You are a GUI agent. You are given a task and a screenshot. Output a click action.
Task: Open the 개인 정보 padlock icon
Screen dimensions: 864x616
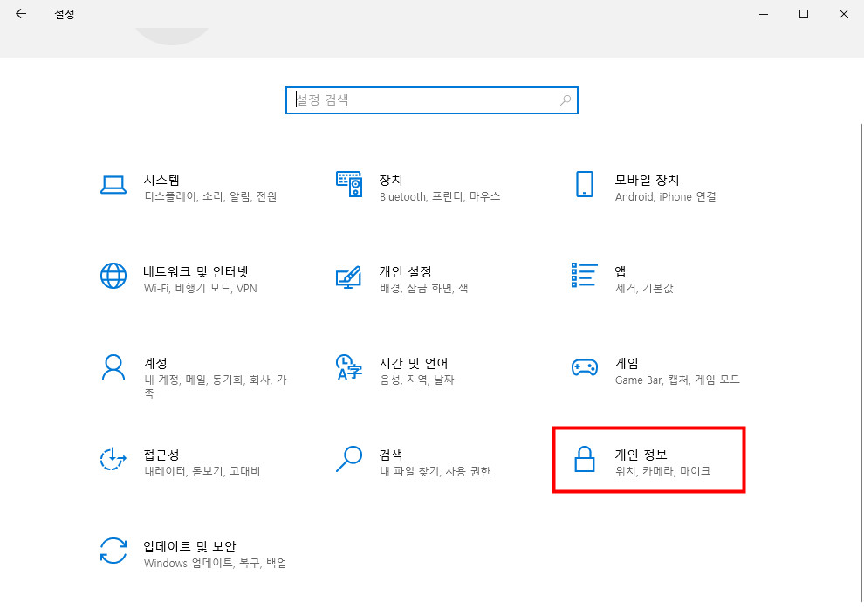pyautogui.click(x=585, y=459)
